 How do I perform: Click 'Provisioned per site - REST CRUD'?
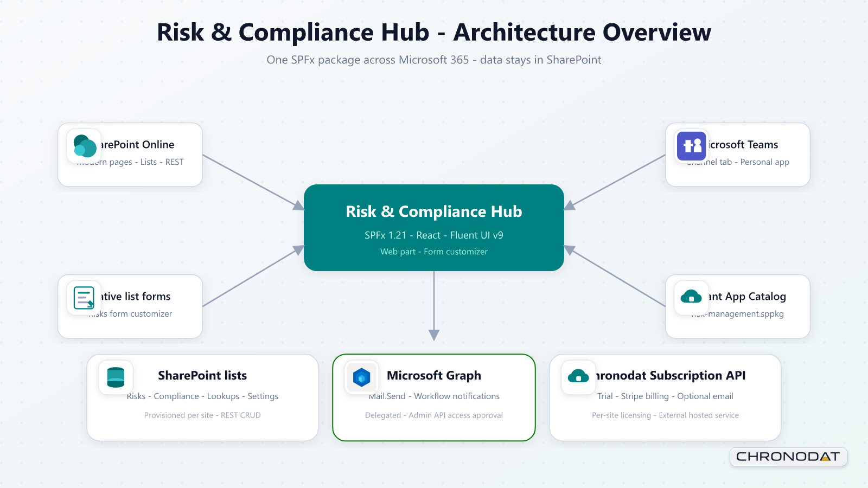[x=202, y=415]
